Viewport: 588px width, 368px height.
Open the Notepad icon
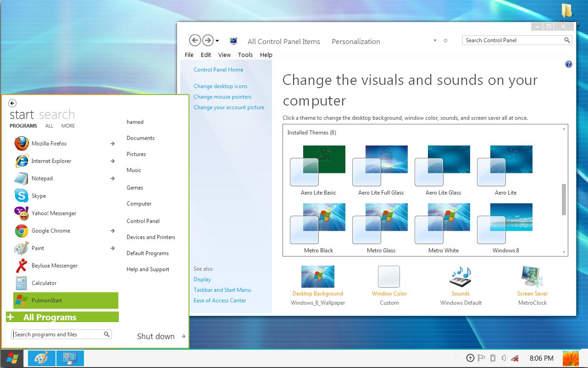(x=22, y=178)
